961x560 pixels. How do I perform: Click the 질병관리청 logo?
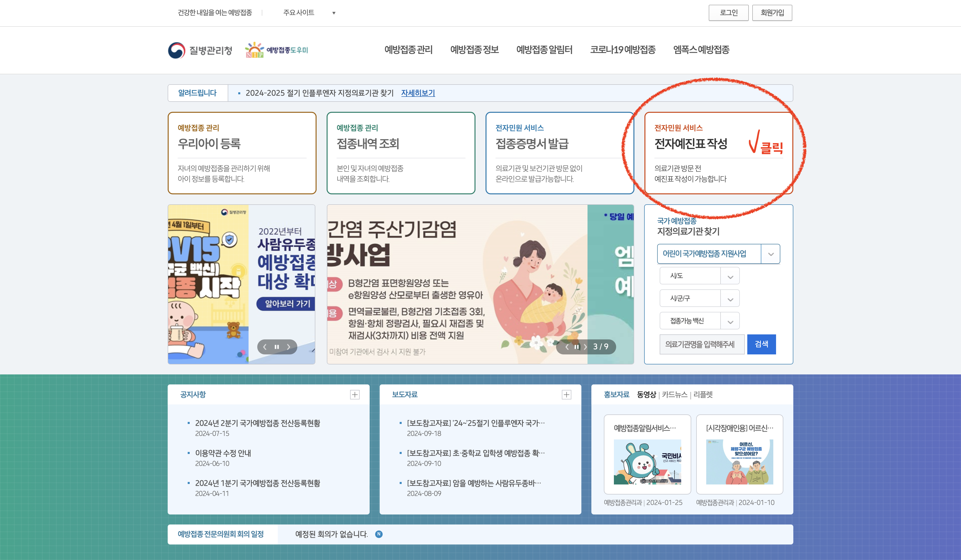pos(200,50)
